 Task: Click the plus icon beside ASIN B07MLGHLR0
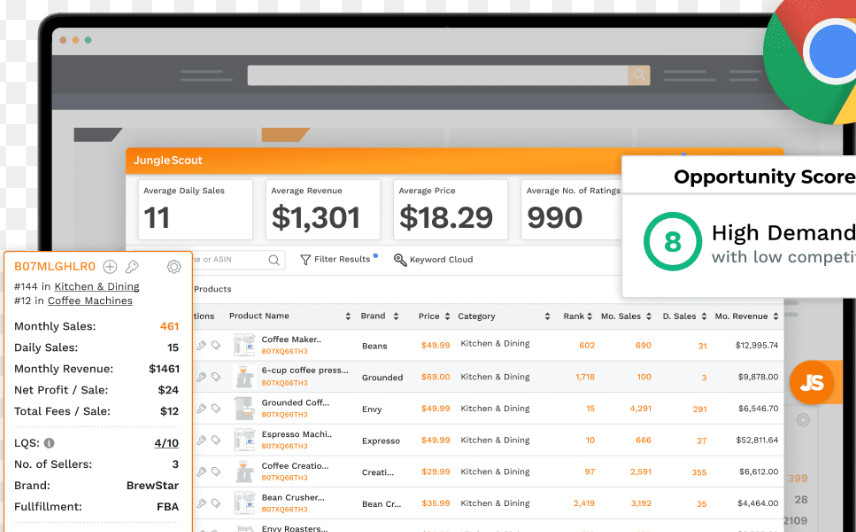110,267
